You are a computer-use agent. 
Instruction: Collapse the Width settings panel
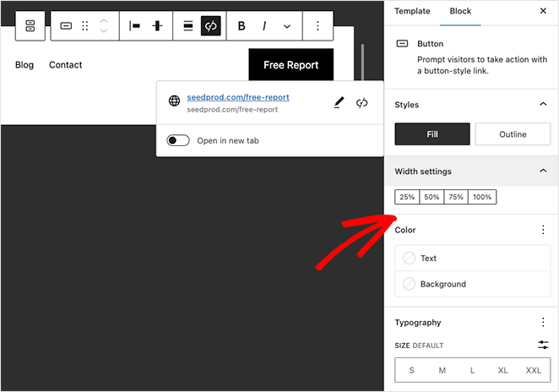[x=542, y=171]
